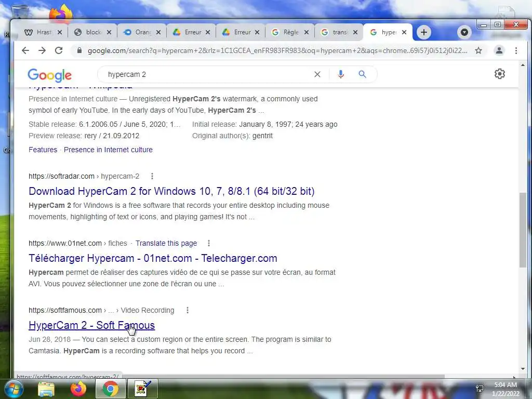532x399 pixels.
Task: Click the network tray icon
Action: click(x=480, y=389)
